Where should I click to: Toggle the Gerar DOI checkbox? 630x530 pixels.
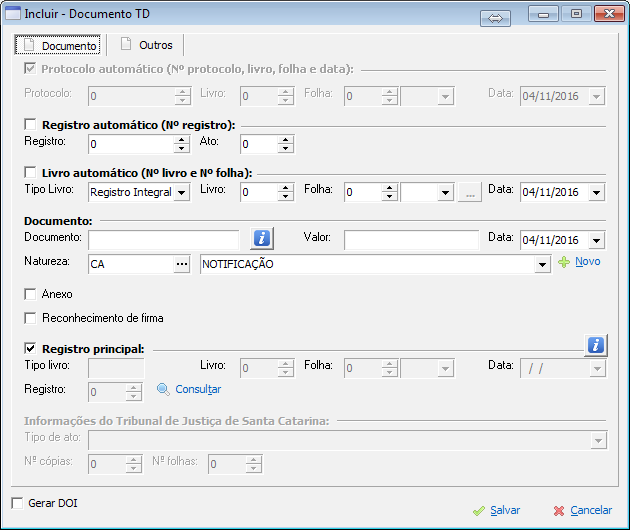[17, 503]
